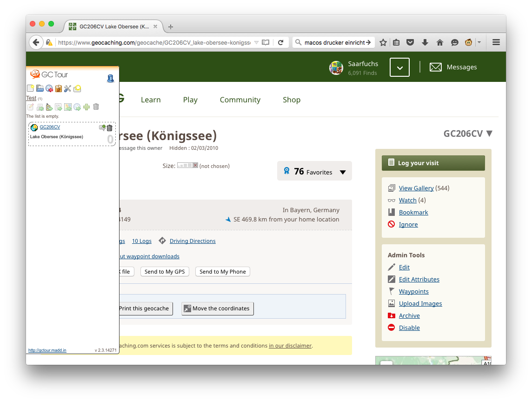
Task: Create a new tour in GC Tour
Action: [30, 88]
